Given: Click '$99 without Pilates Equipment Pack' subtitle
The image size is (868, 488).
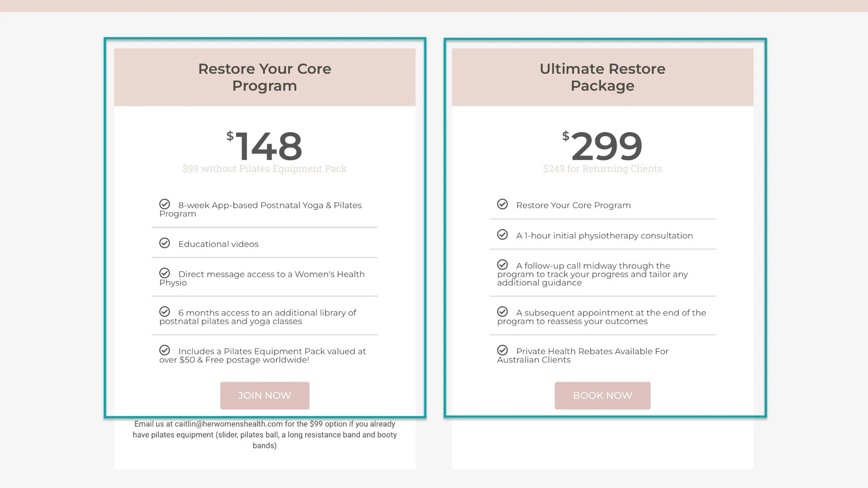Looking at the screenshot, I should point(264,169).
